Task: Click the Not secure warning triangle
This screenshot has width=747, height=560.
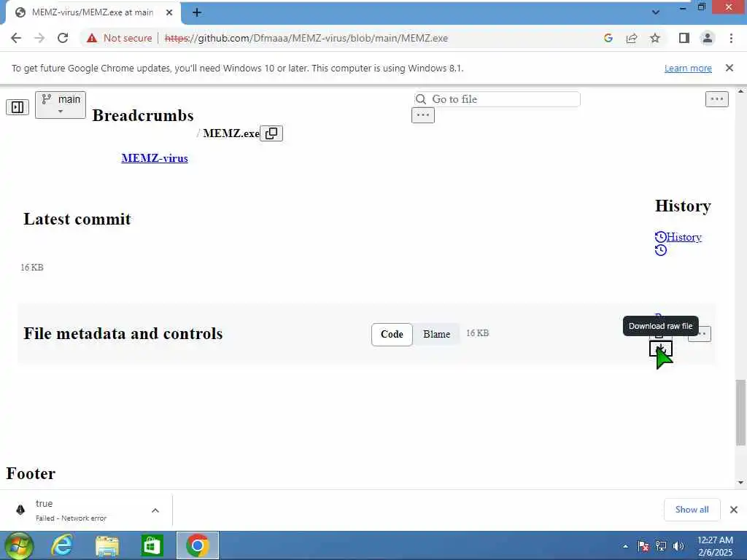Action: pyautogui.click(x=92, y=38)
